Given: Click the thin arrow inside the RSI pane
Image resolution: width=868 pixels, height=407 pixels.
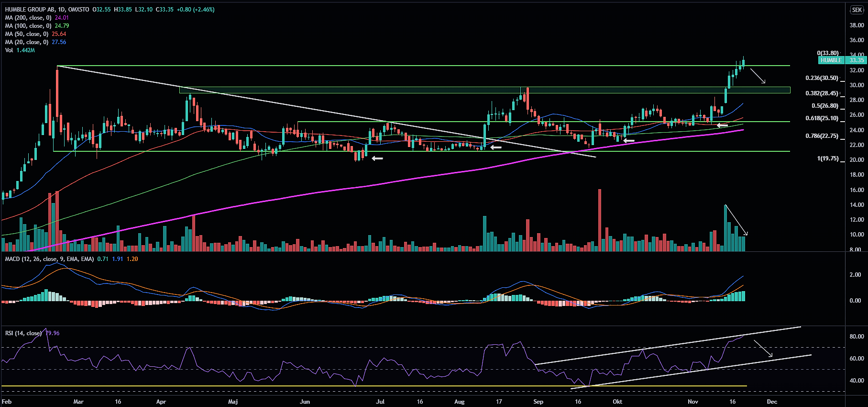Looking at the screenshot, I should point(763,348).
